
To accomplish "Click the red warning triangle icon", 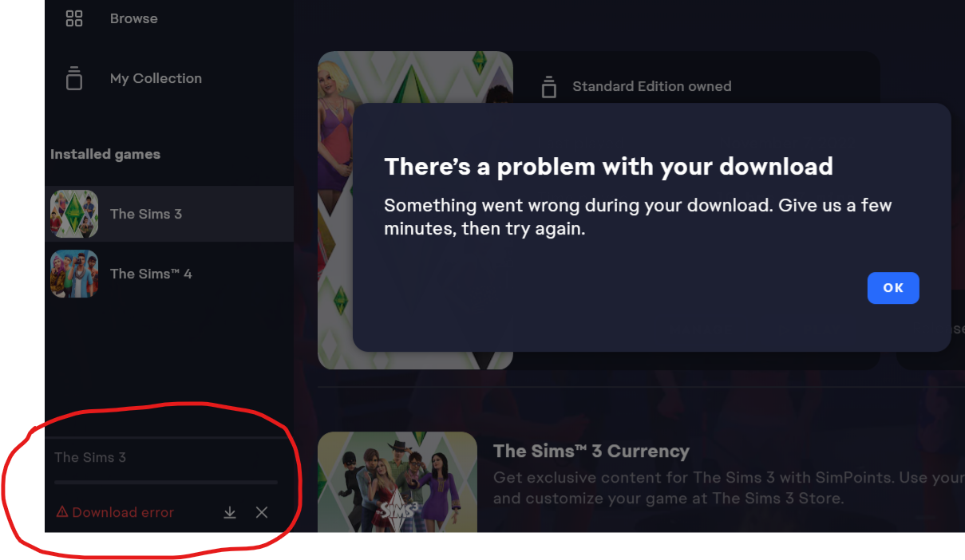I will tap(62, 512).
